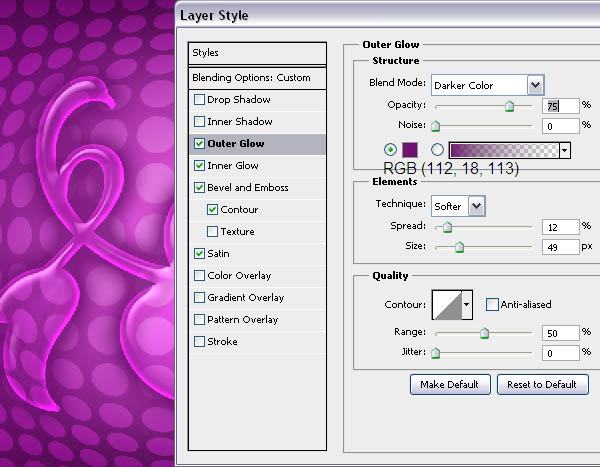Viewport: 600px width, 467px height.
Task: Select the Styles list header
Action: coord(258,53)
